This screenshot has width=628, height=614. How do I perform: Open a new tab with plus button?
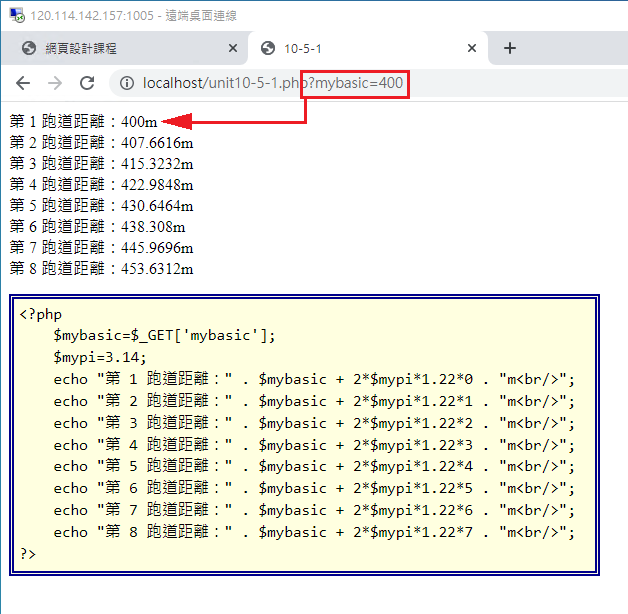(x=509, y=48)
